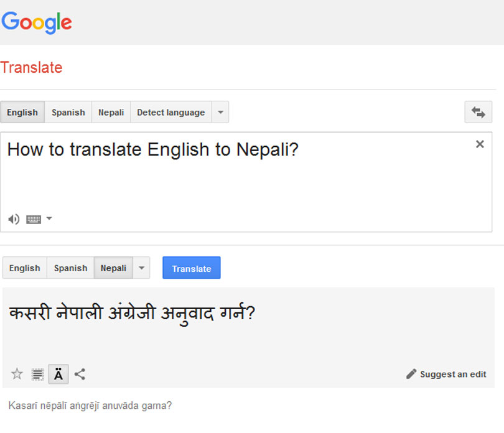Star this translation to save it
The image size is (504, 433).
(17, 374)
